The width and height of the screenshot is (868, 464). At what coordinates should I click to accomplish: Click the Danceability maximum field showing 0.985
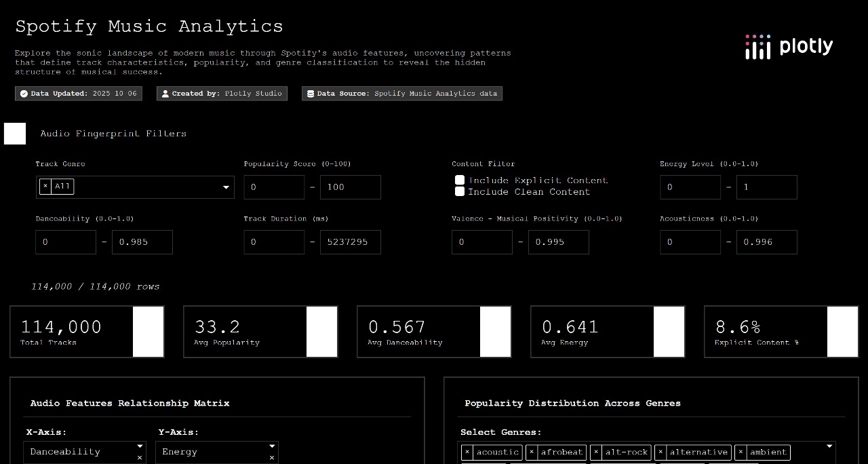142,242
